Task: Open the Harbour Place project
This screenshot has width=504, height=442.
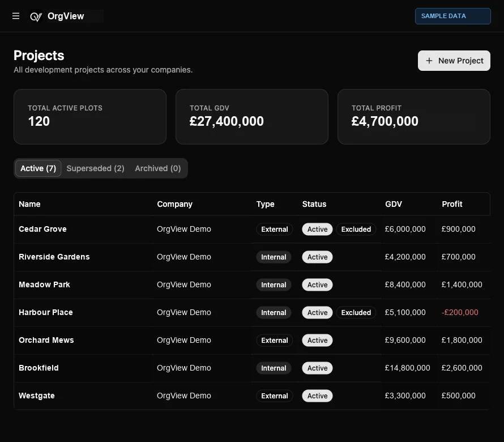Action: 46,312
